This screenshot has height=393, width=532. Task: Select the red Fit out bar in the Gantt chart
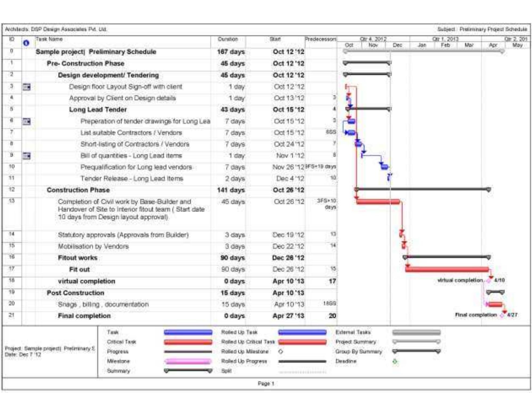pos(447,269)
